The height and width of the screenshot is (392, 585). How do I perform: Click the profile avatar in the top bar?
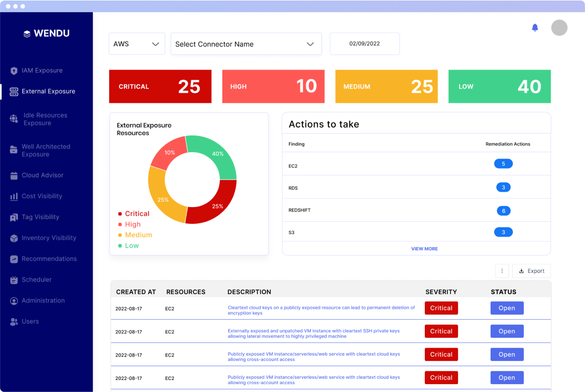click(559, 27)
